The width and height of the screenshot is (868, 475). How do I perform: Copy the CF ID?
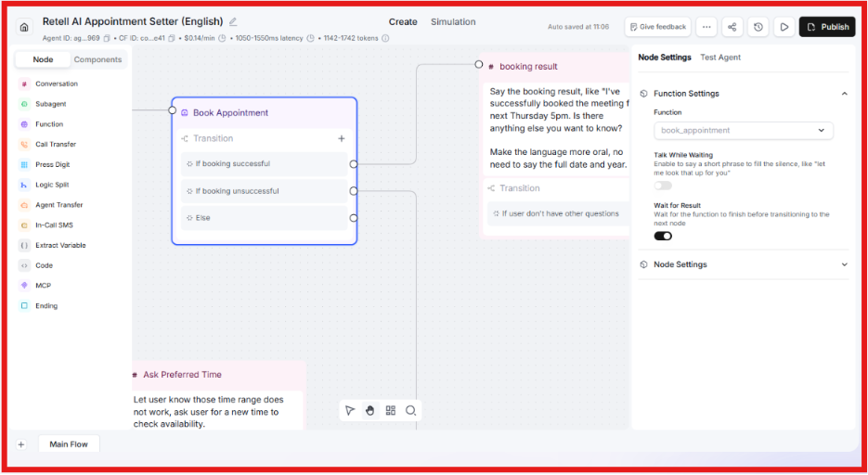point(172,38)
